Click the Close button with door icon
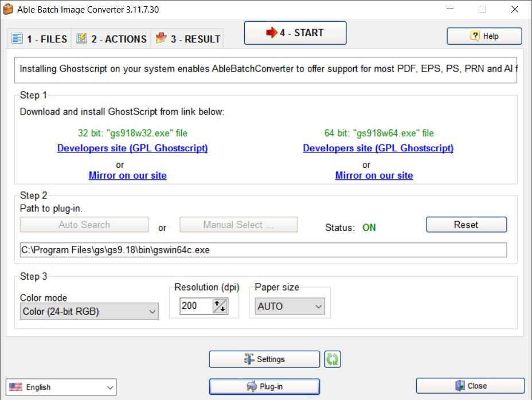532x400 pixels. (470, 386)
